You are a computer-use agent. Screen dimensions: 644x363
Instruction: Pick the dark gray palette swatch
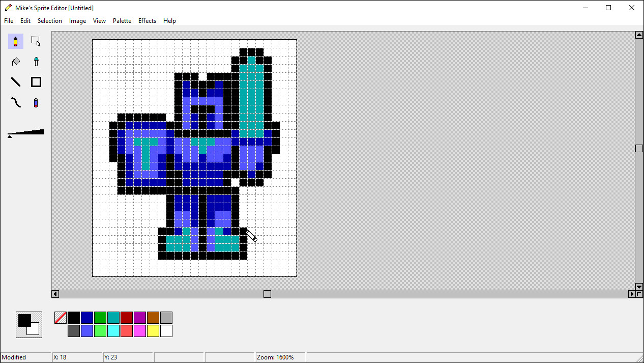tap(74, 331)
